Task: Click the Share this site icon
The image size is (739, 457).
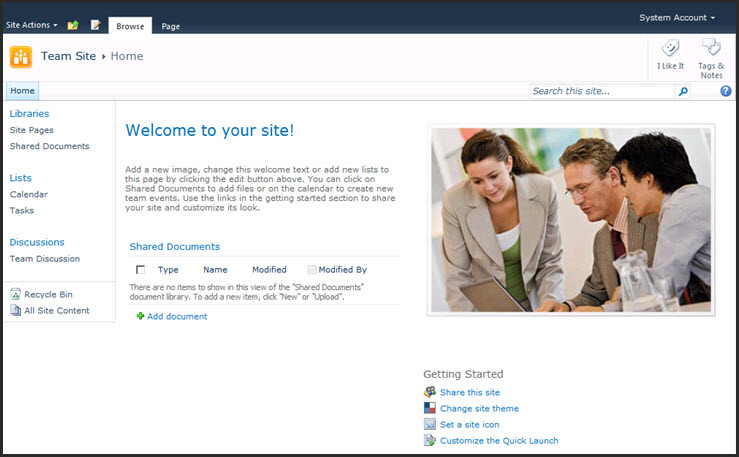Action: coord(429,392)
